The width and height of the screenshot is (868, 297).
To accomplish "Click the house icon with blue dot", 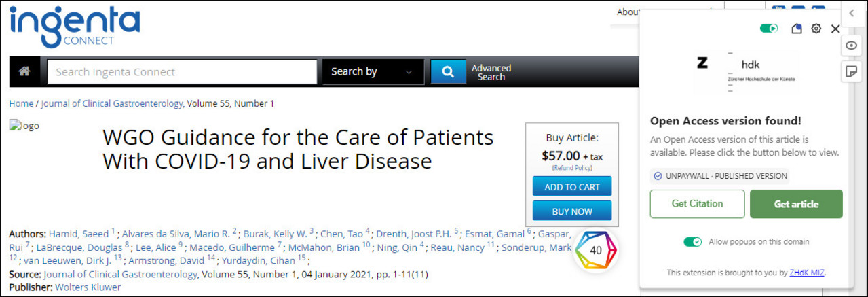I will pyautogui.click(x=797, y=29).
